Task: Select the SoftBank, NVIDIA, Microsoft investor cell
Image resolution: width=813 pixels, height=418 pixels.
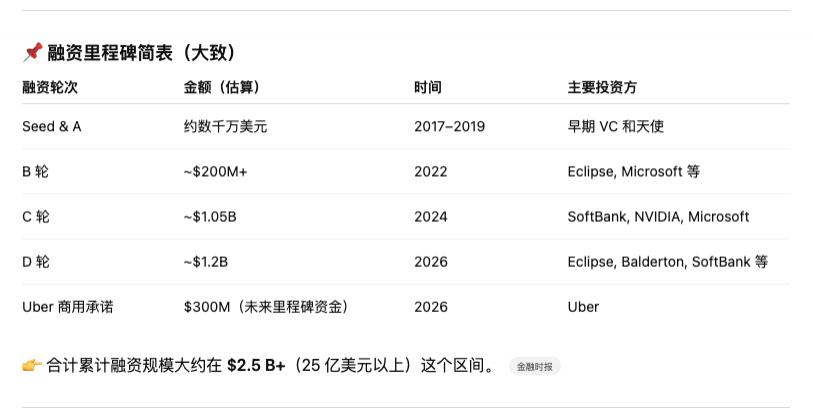Action: (x=658, y=217)
